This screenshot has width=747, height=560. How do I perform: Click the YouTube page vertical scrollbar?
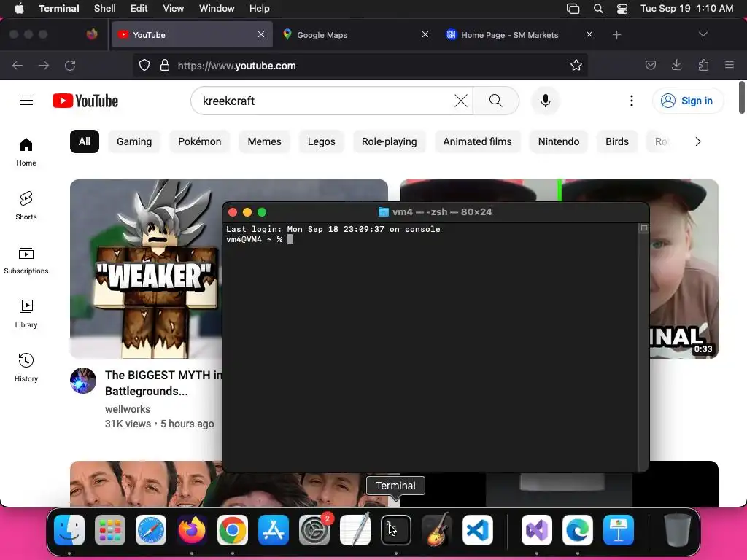[742, 98]
